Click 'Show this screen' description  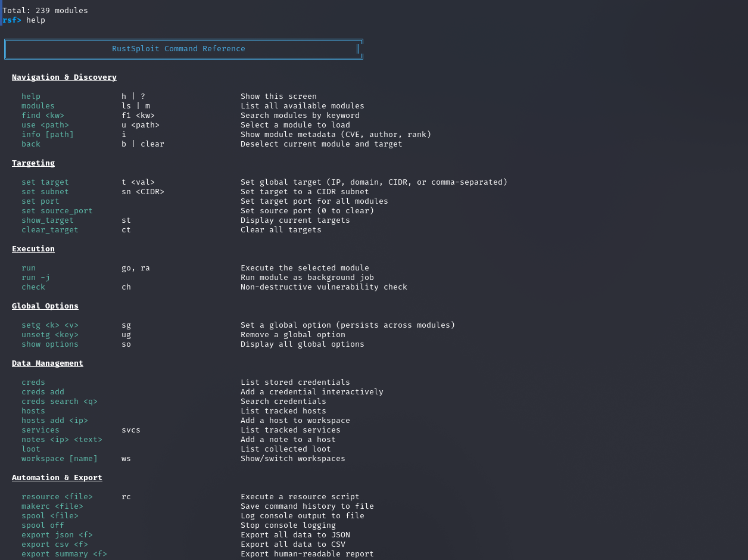[x=279, y=97]
